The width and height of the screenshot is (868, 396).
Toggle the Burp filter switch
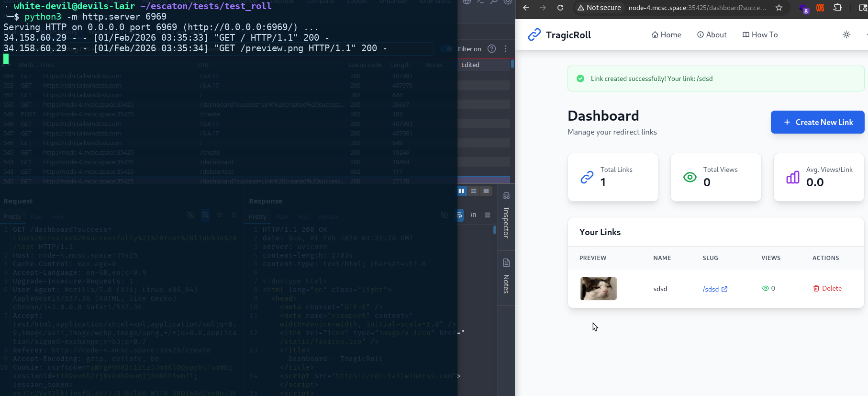click(x=446, y=49)
